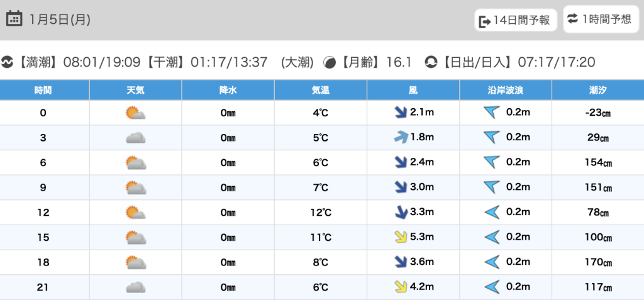Click the yellow wind arrow for 4.2m

pos(399,287)
